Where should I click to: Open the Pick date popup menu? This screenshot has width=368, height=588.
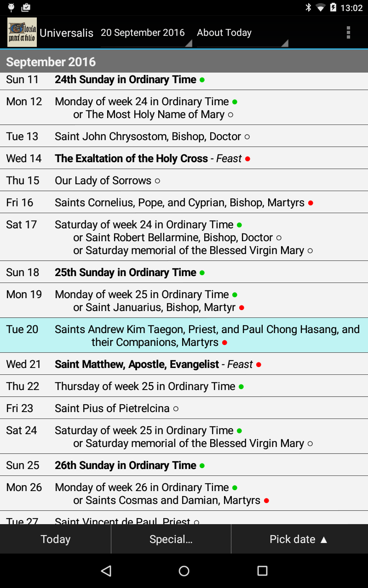click(x=299, y=539)
